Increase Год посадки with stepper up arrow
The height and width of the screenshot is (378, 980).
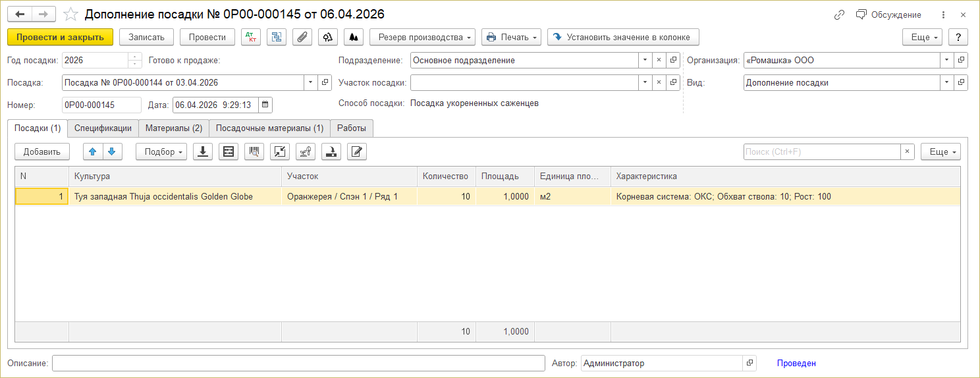pos(135,57)
